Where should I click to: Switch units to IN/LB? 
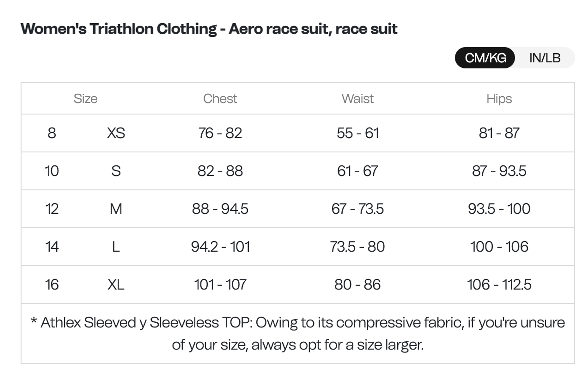pyautogui.click(x=545, y=58)
